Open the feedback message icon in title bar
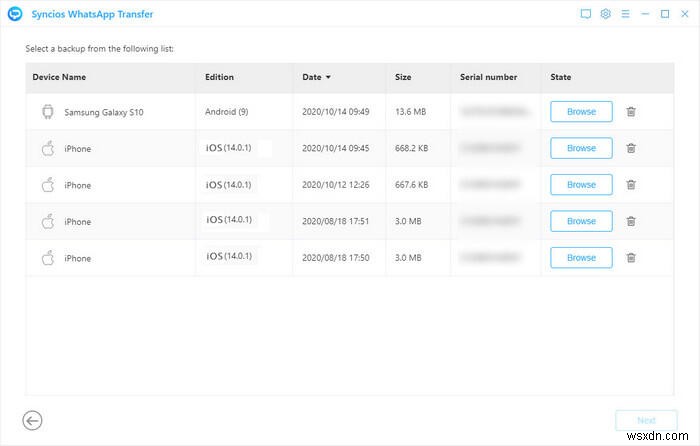The width and height of the screenshot is (700, 446). (586, 14)
